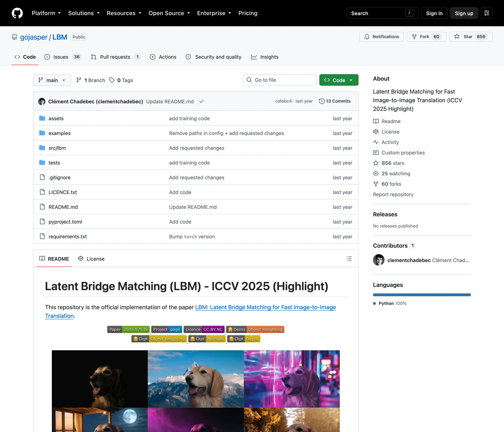Click the requirements.txt file icon

click(42, 236)
